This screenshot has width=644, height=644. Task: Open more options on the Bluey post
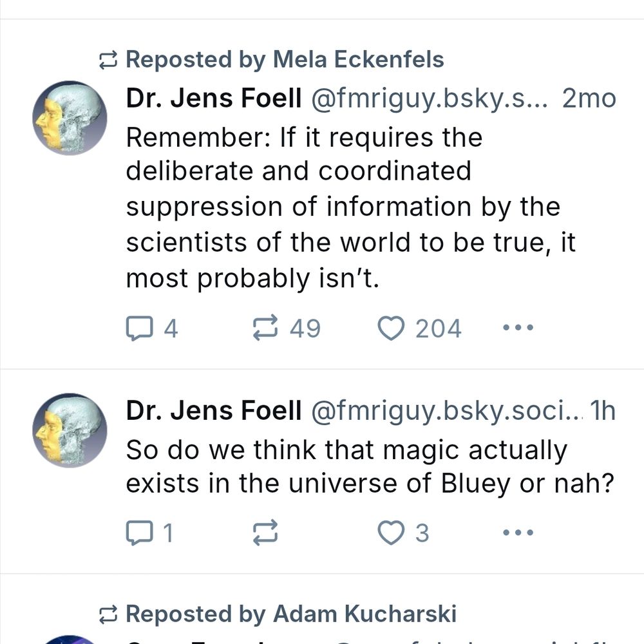[518, 533]
